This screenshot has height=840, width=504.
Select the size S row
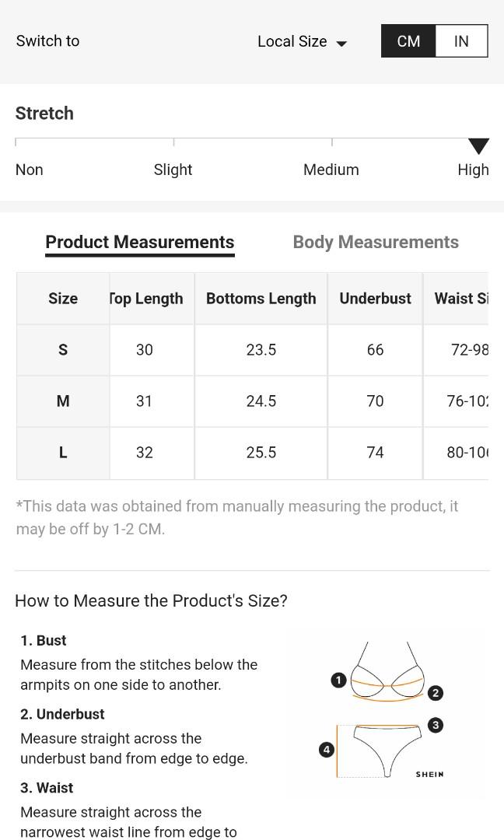tap(252, 350)
